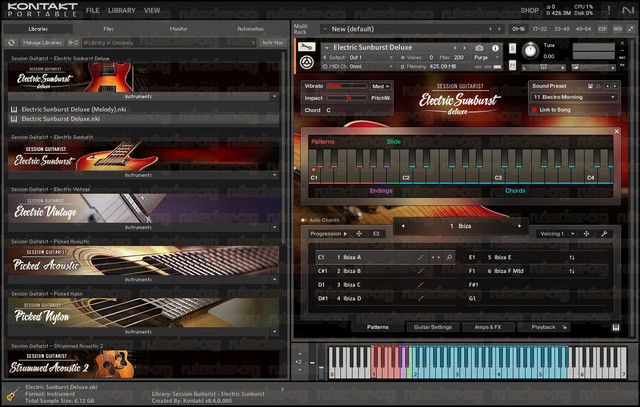Click the expand arrow icon in Ibiza D row

point(420,299)
